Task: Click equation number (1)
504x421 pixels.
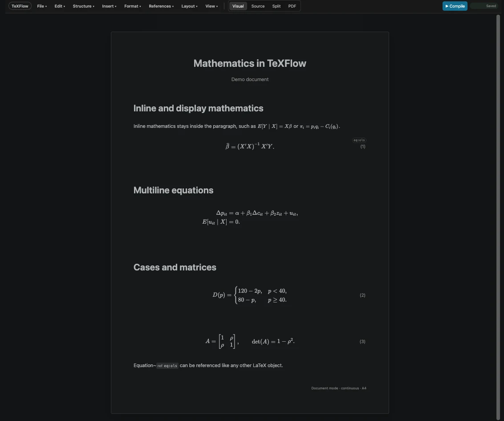Action: [362, 146]
